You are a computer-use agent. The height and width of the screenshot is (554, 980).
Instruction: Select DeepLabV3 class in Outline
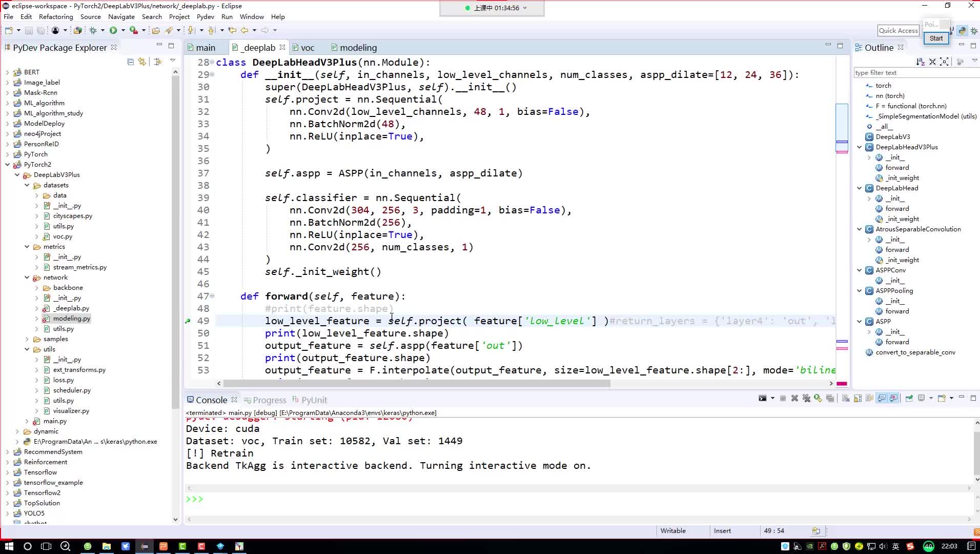[892, 137]
